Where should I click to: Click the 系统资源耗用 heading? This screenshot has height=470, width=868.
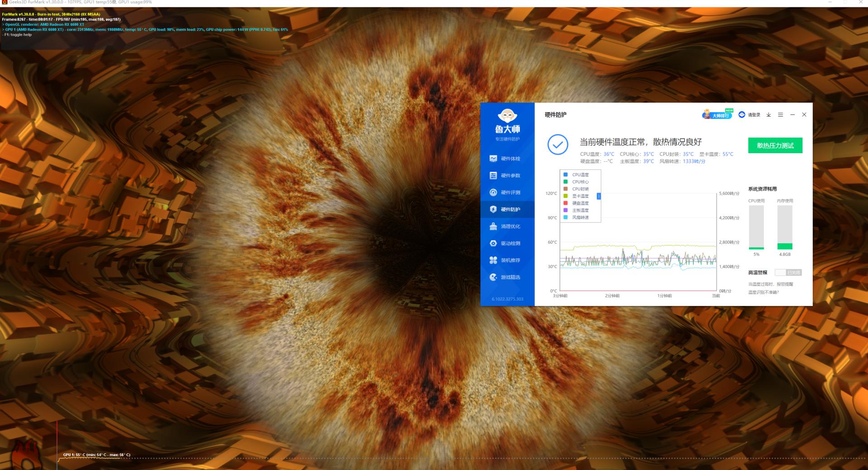[762, 189]
